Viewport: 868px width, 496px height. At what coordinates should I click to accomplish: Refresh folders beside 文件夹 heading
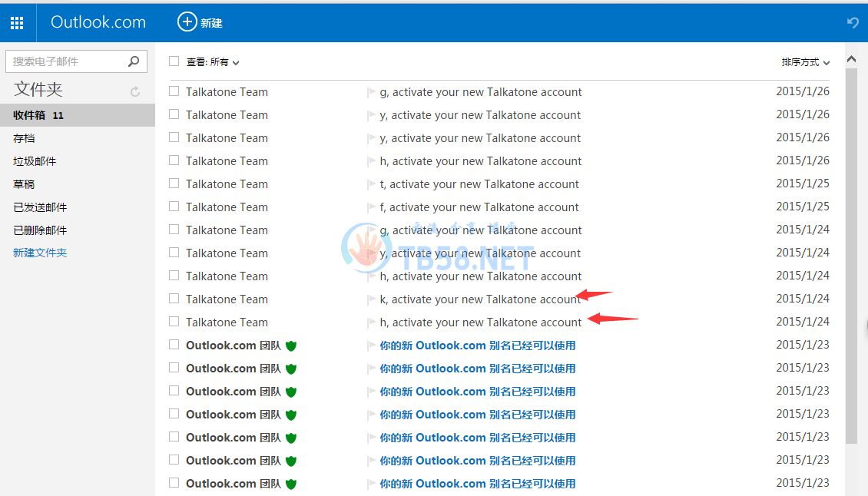click(135, 91)
